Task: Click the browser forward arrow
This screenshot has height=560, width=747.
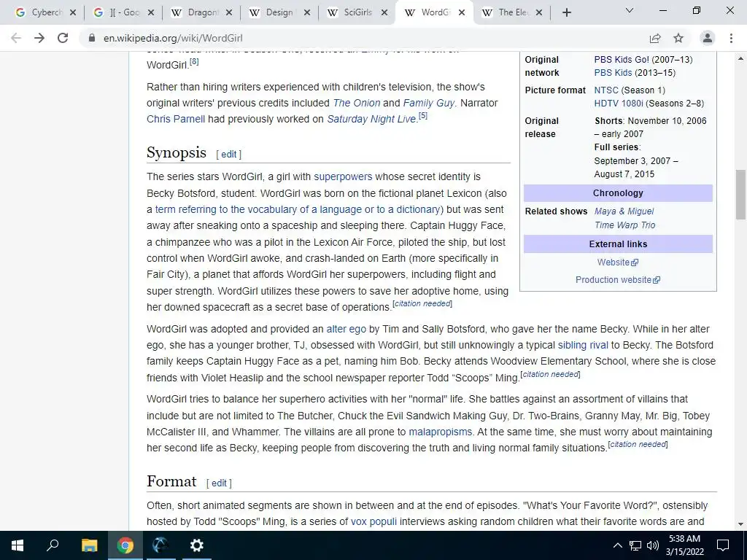Action: 39,38
